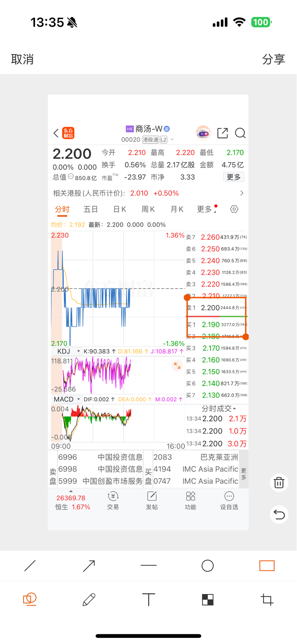Switch to the 月K tab
The width and height of the screenshot is (297, 644).
point(177,209)
